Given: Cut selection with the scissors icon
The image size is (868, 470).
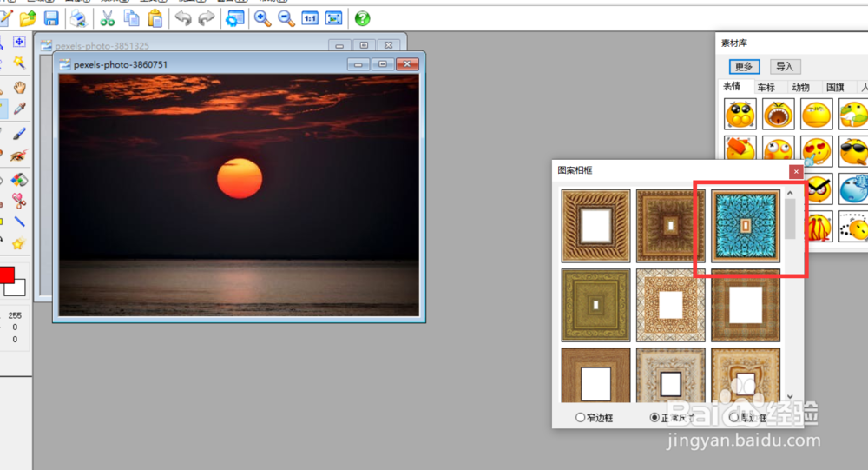Looking at the screenshot, I should pos(108,19).
